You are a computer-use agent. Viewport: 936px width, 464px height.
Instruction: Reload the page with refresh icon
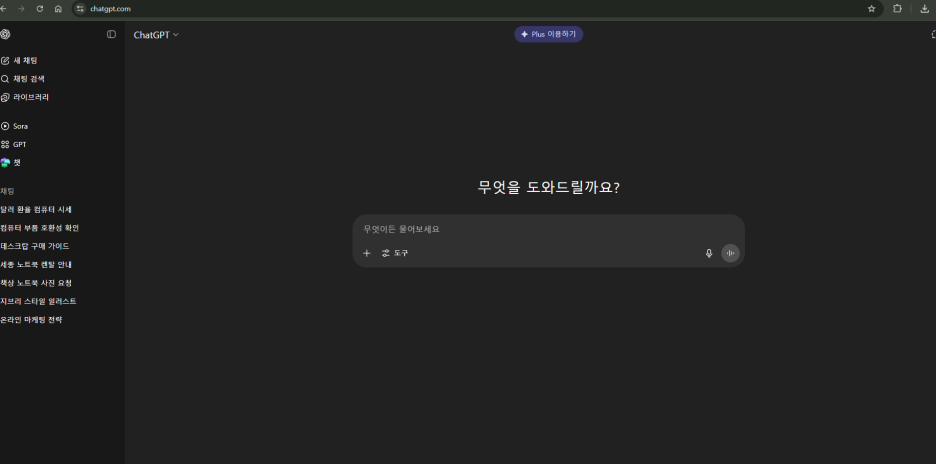point(40,8)
